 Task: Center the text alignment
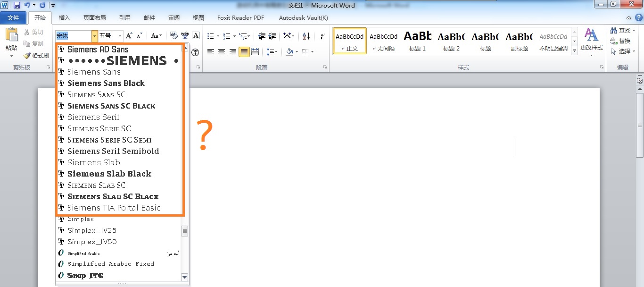tap(222, 52)
